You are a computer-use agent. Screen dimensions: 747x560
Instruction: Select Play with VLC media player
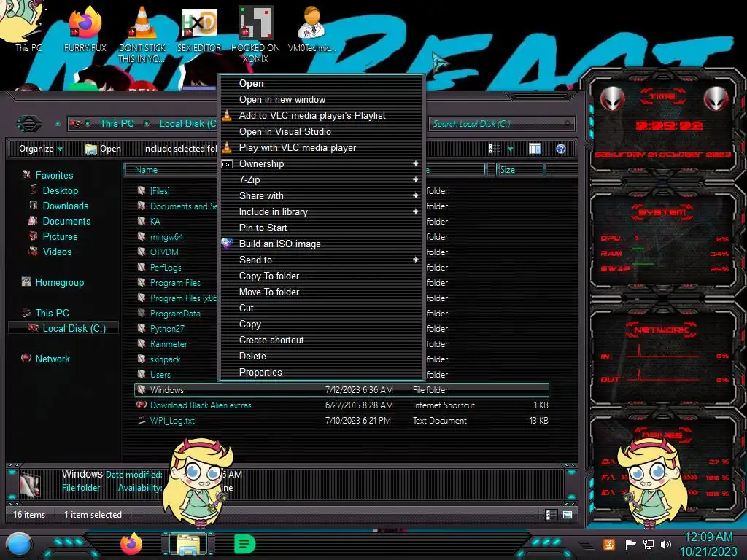tap(321, 147)
